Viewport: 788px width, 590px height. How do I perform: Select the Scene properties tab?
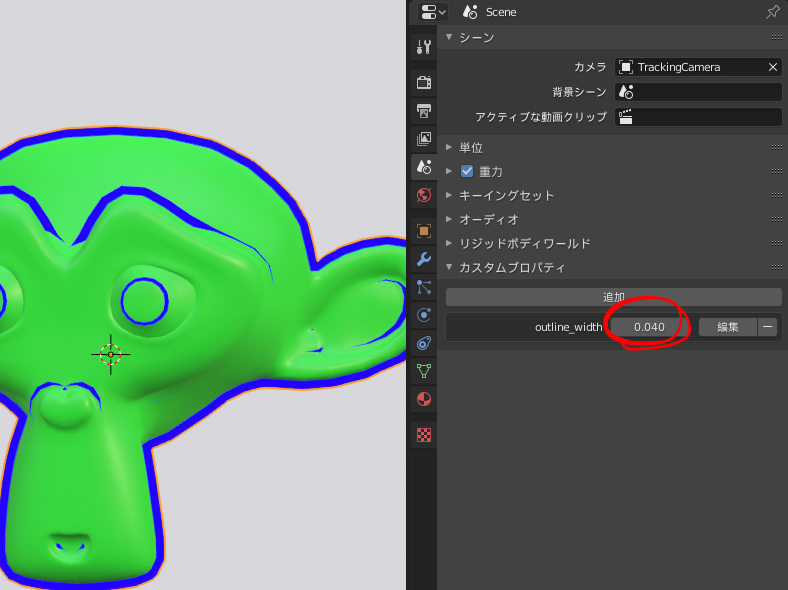pyautogui.click(x=424, y=167)
